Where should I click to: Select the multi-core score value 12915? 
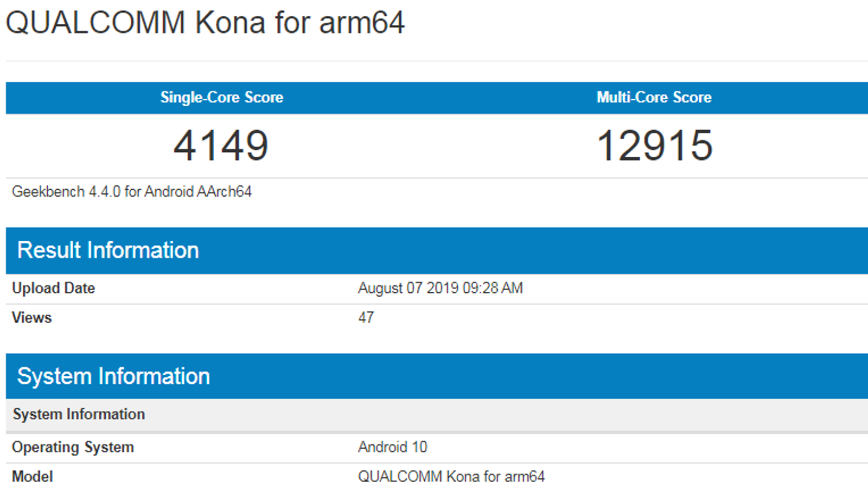tap(654, 145)
